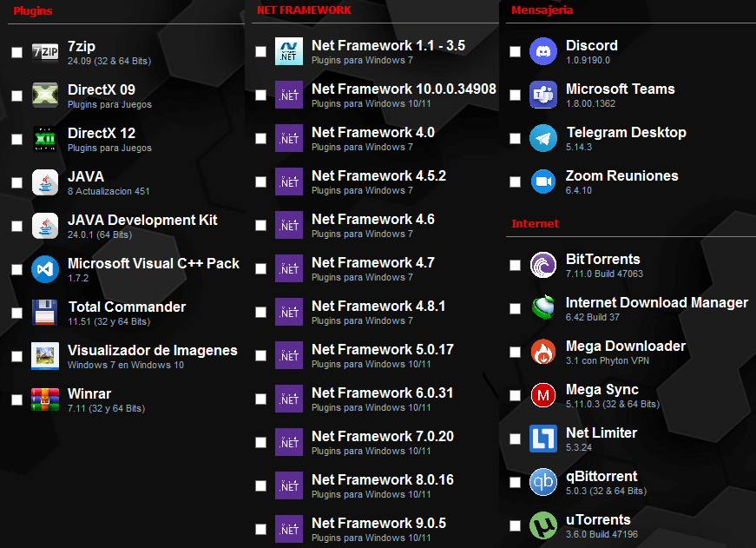Click the Net Limiter blue icon
This screenshot has height=548, width=756.
(542, 439)
